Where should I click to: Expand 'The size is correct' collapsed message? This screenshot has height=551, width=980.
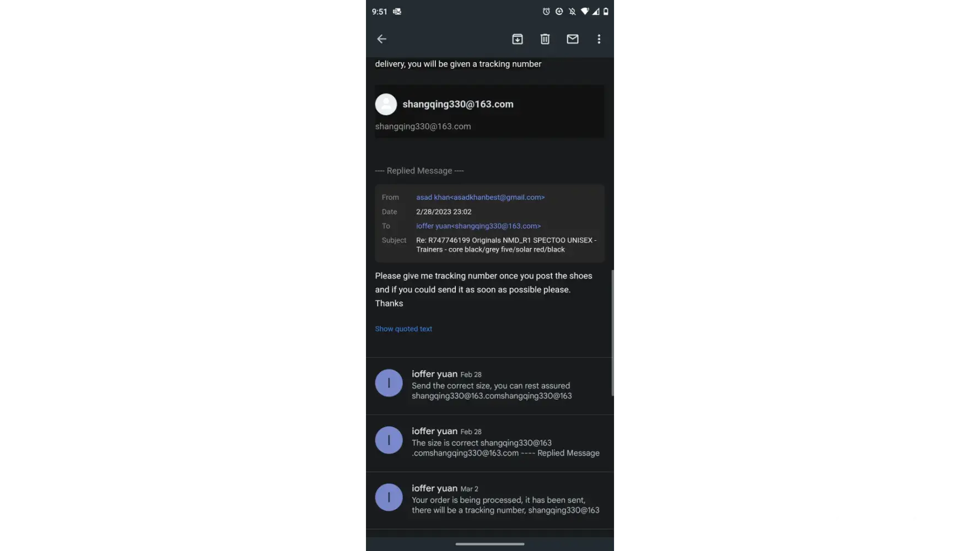(x=489, y=443)
